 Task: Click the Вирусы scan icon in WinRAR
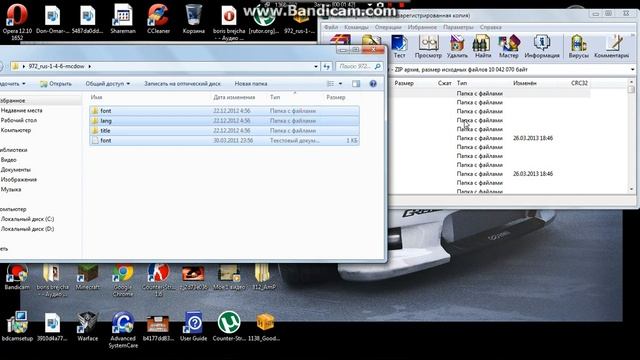[x=578, y=47]
